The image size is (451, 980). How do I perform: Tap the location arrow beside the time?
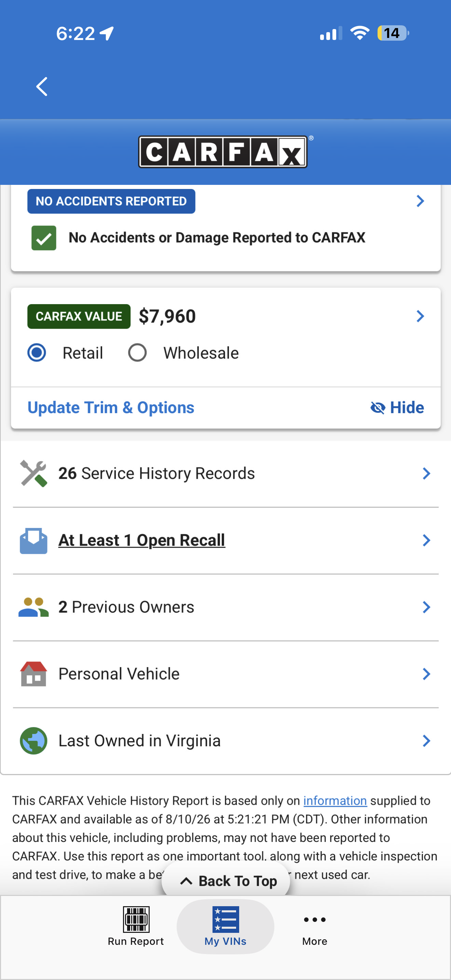coord(107,33)
